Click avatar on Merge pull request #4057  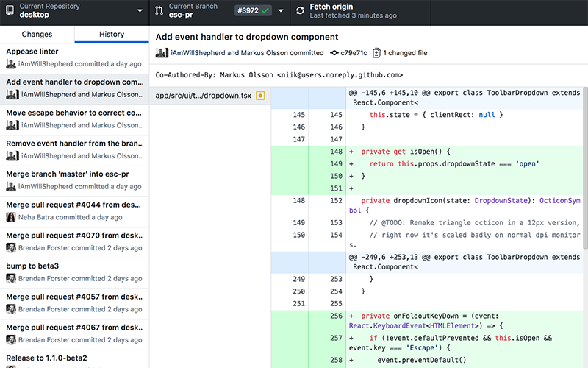pyautogui.click(x=11, y=309)
